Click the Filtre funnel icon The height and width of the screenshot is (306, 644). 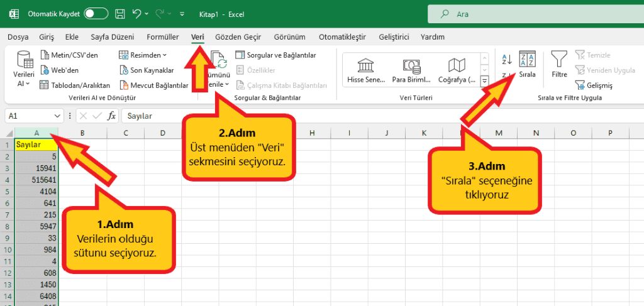pos(559,65)
